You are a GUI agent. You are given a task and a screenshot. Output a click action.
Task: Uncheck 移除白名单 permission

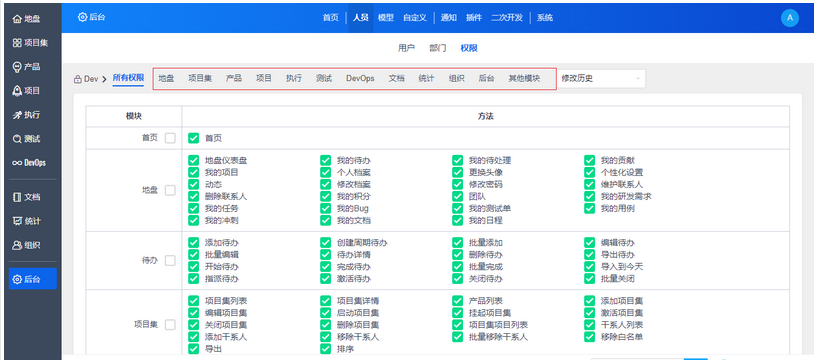click(x=590, y=337)
